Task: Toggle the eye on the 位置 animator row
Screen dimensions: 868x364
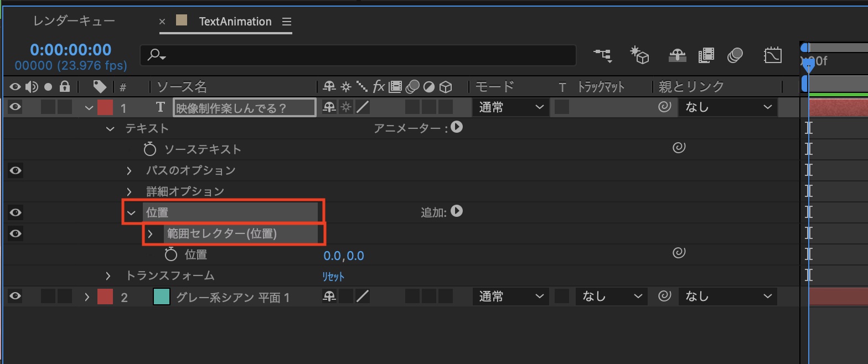Action: 15,212
